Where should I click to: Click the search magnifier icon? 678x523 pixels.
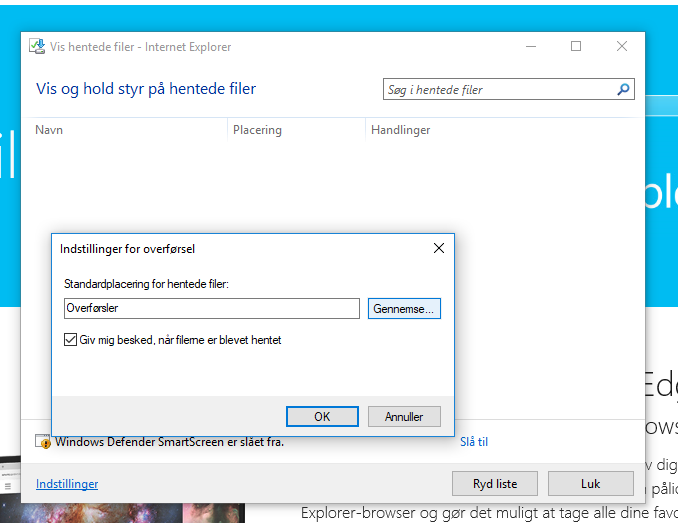pos(623,89)
